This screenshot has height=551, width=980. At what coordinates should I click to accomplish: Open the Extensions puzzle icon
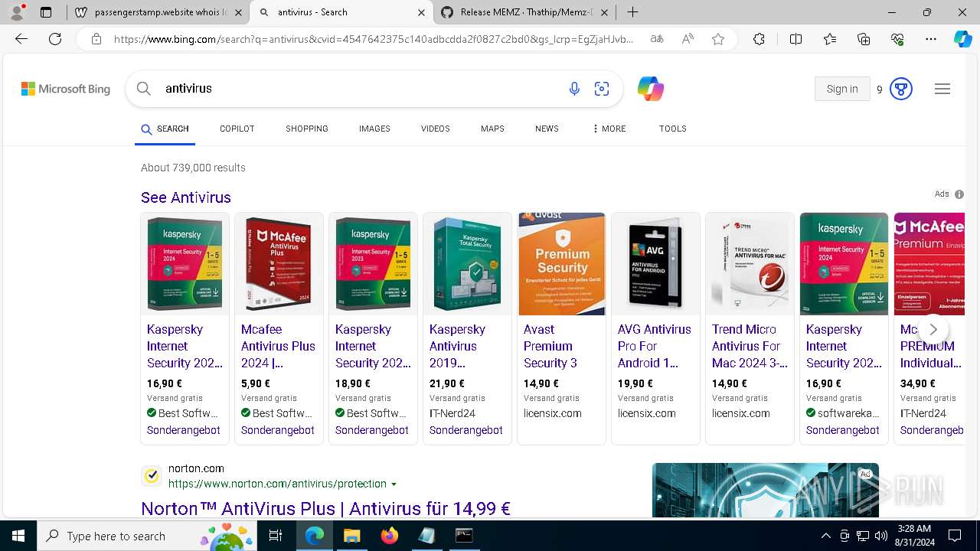point(759,39)
